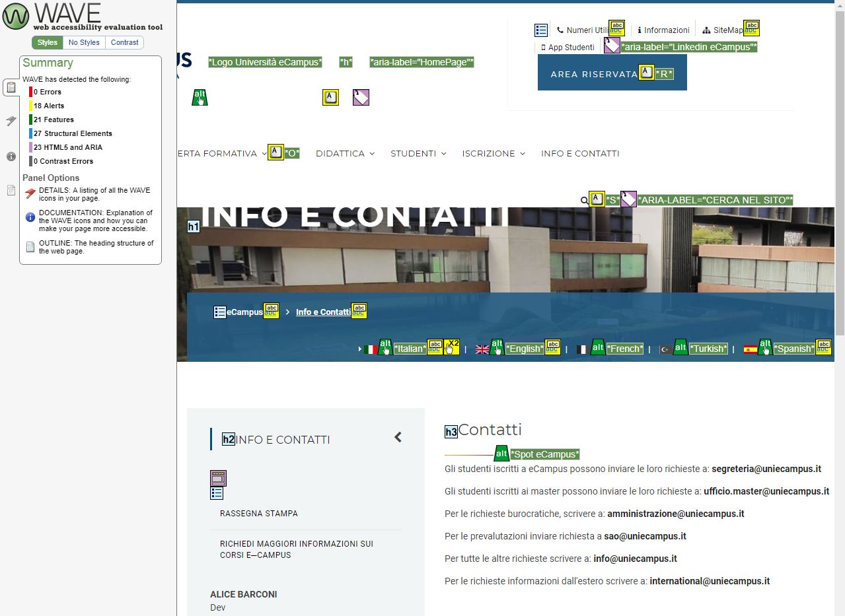The height and width of the screenshot is (616, 845).
Task: Click the Italian flag image
Action: click(x=371, y=349)
